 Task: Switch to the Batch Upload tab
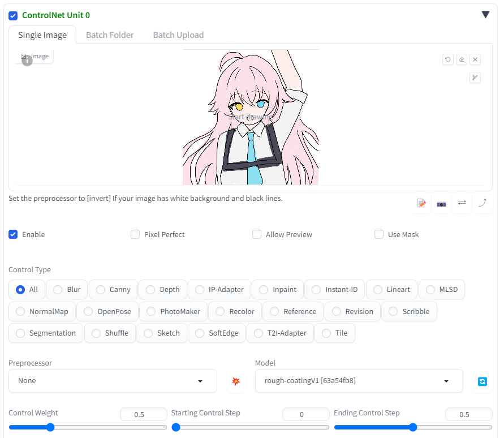[x=178, y=35]
